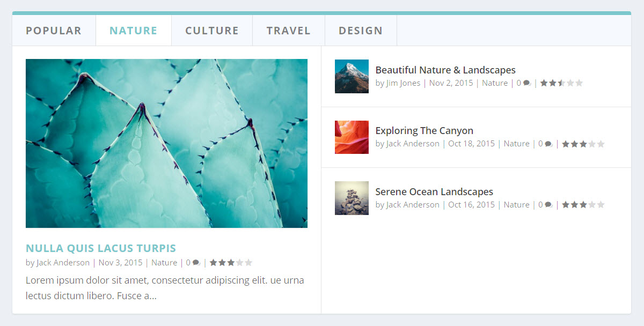Screen dimensions: 644x326
Task: Click the Lorem ipsum excerpt text
Action: (165, 288)
